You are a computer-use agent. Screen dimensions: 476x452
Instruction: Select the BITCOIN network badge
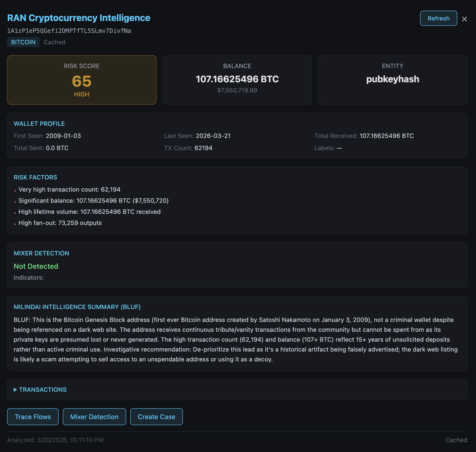coord(23,42)
